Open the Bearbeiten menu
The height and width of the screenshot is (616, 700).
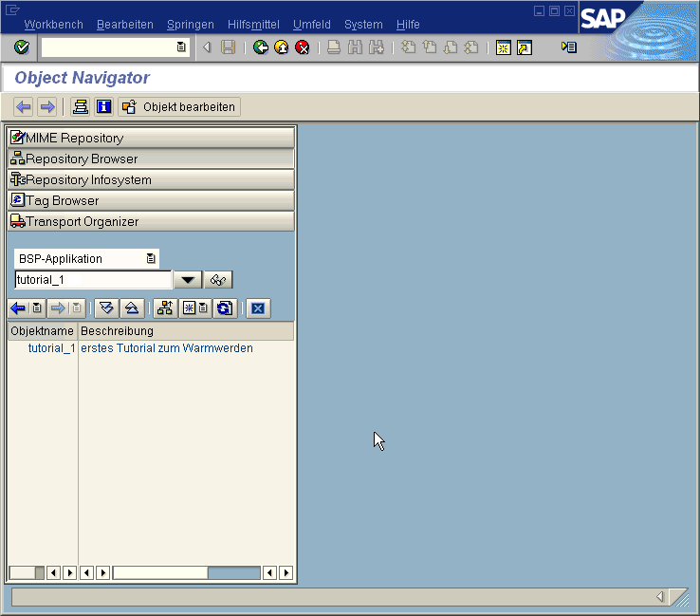pos(125,24)
